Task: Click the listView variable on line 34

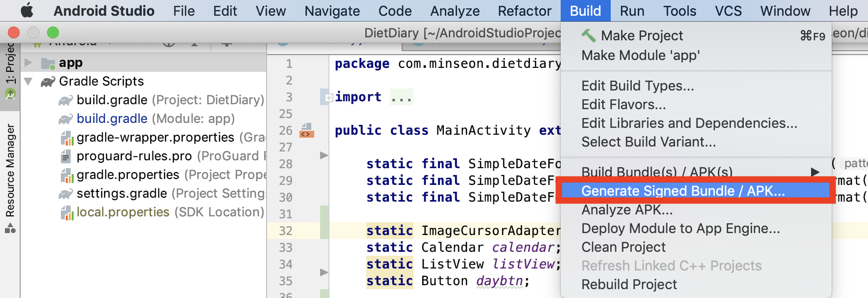Action: click(x=523, y=264)
